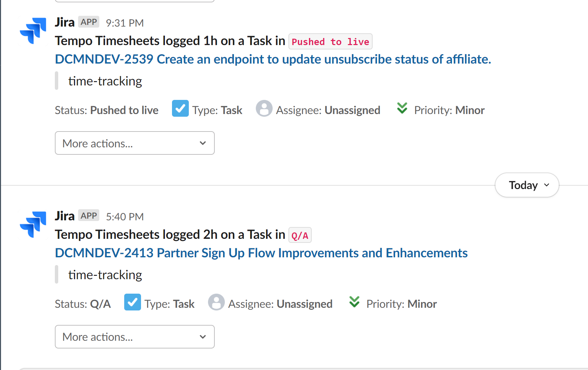Click the Jira avatar on the 9:31 PM message
The height and width of the screenshot is (370, 588).
pos(33,31)
